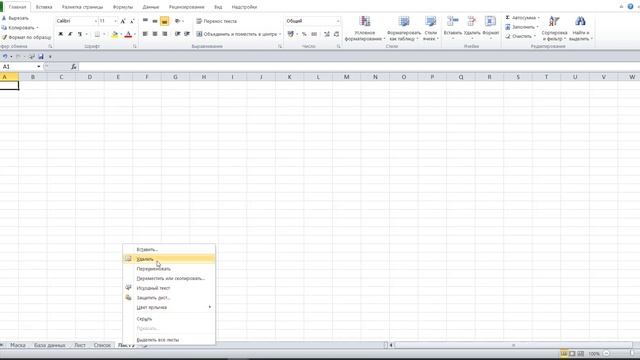Toggle italic formatting

click(70, 34)
